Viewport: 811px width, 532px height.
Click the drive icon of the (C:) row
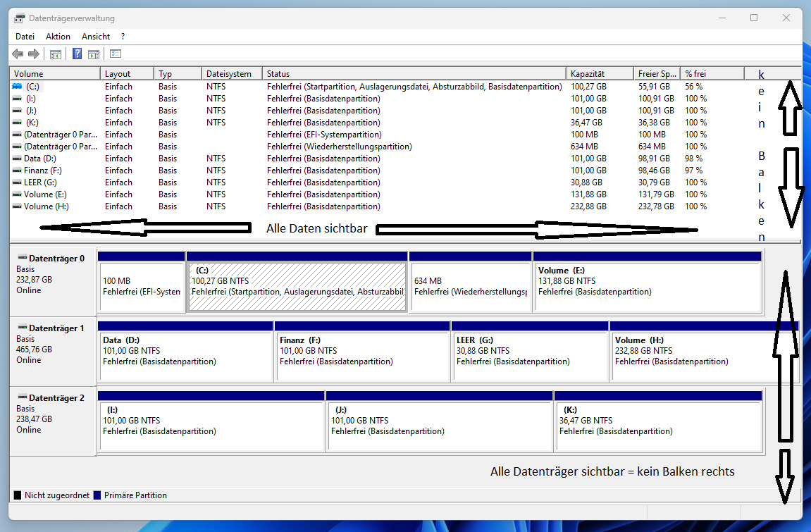(17, 87)
